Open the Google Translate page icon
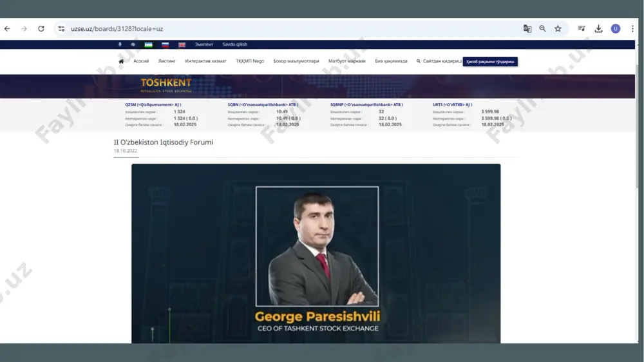The height and width of the screenshot is (362, 644). (x=527, y=29)
